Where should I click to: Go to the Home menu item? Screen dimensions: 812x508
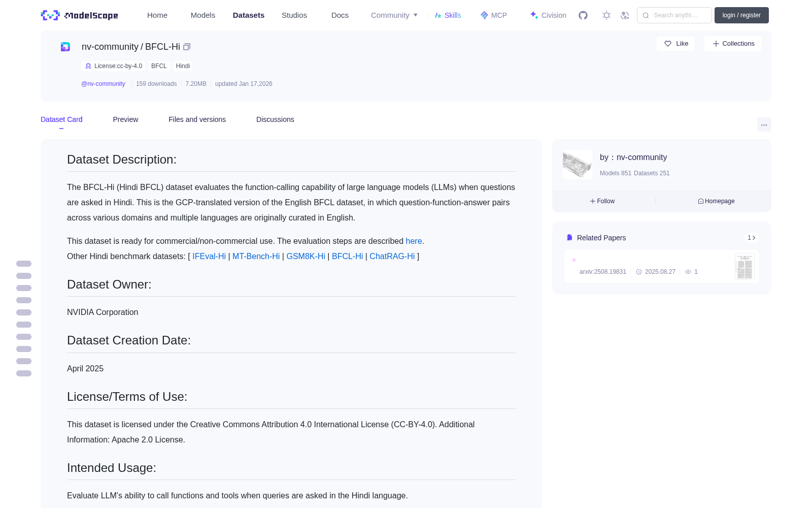157,15
